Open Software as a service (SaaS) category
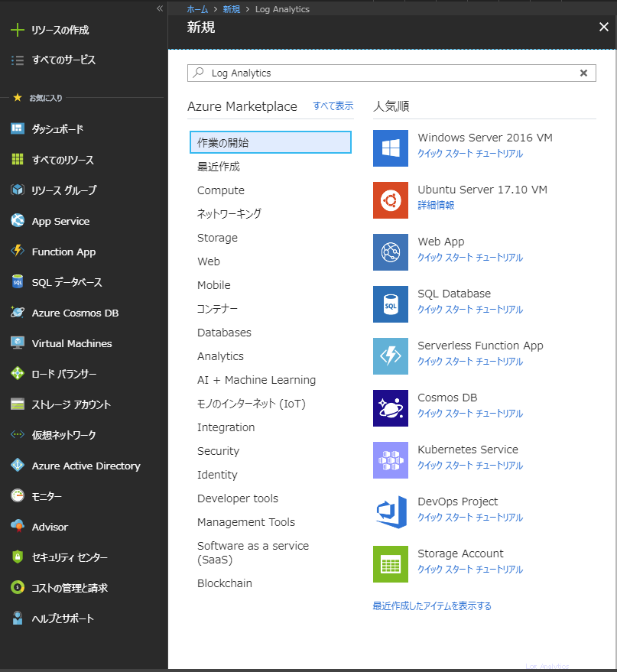 pyautogui.click(x=253, y=553)
